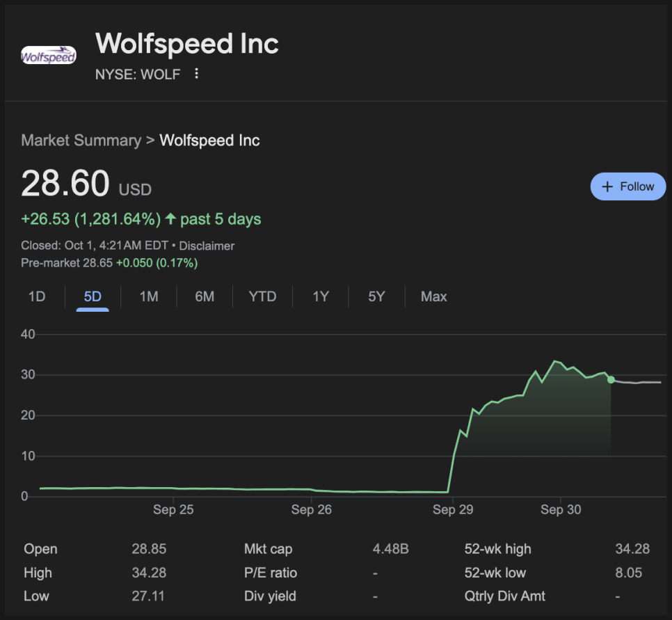
Task: Follow the Wolfspeed Inc stock
Action: tap(627, 186)
